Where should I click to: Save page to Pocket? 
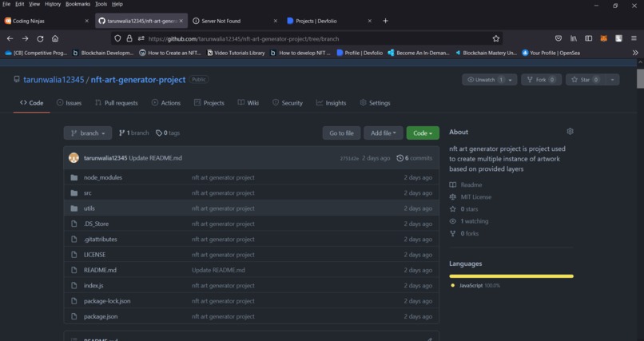pyautogui.click(x=559, y=38)
